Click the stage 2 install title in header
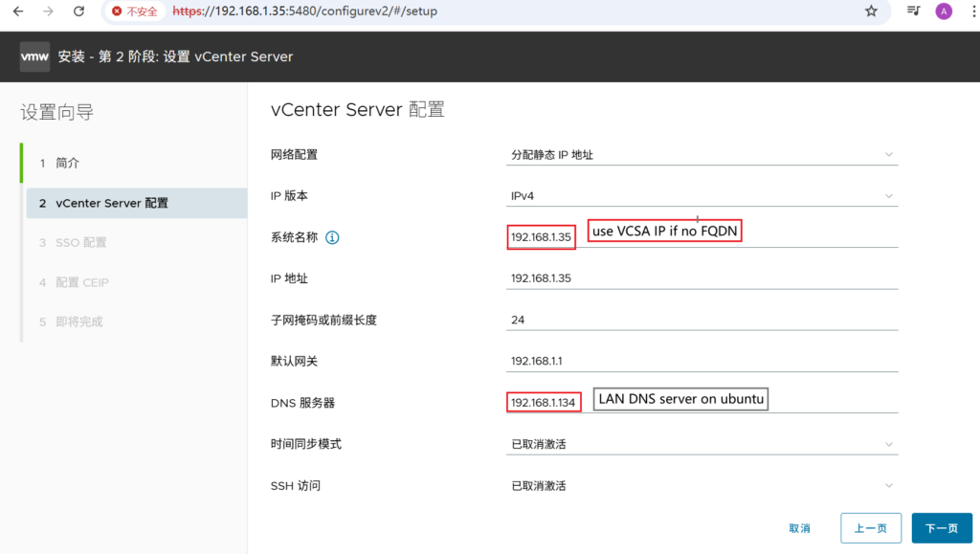 [x=175, y=56]
